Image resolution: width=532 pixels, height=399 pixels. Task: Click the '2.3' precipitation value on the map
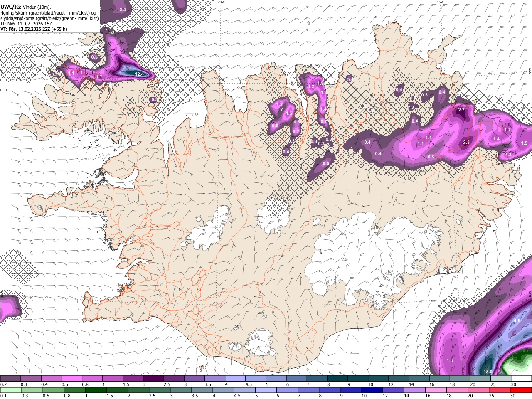pos(466,143)
